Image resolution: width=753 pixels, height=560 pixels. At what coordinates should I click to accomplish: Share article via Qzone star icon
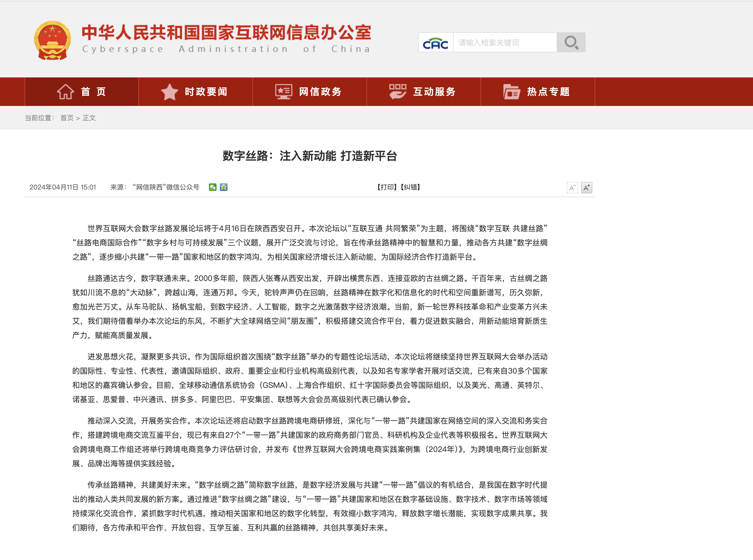(x=223, y=187)
